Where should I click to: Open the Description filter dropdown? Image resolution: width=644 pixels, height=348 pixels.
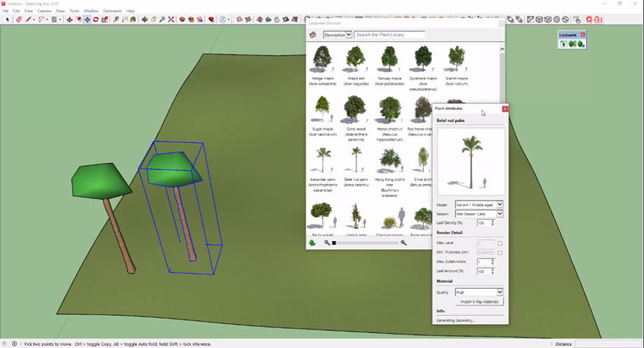tap(338, 35)
